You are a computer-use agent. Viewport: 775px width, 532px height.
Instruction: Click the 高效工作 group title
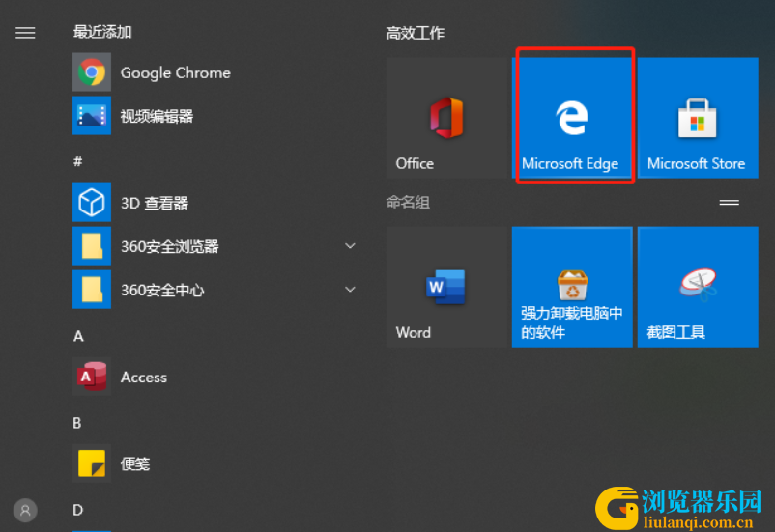click(x=416, y=33)
